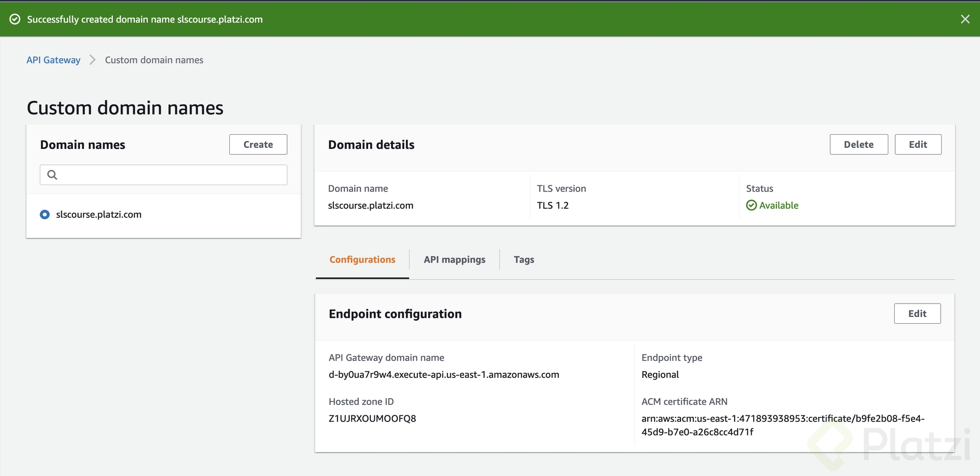Click the breadcrumb chevron after API Gateway
Viewport: 980px width, 476px height.
tap(92, 60)
